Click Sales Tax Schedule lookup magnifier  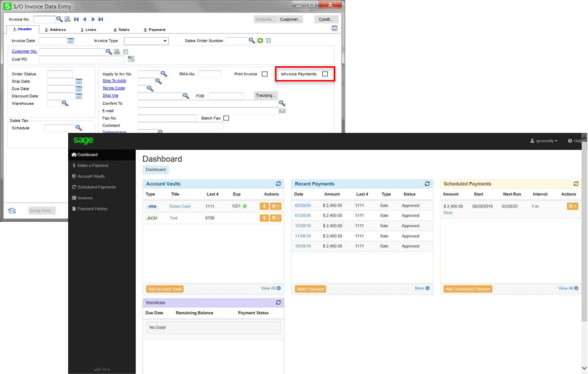click(79, 128)
